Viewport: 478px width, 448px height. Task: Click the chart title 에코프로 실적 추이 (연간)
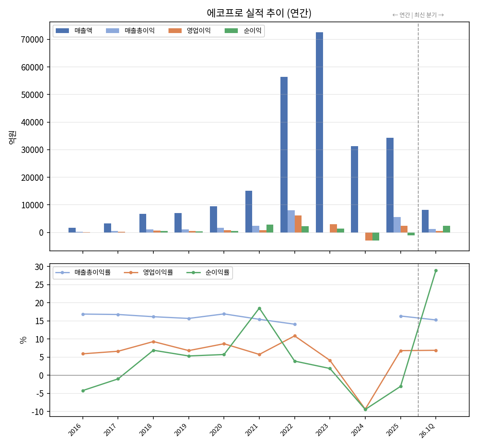tap(259, 13)
